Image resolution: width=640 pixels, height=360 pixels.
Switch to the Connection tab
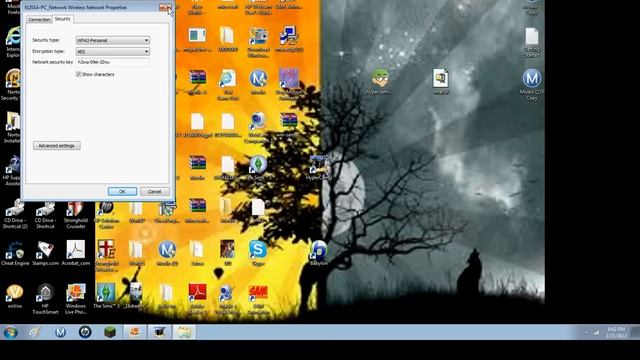pos(39,20)
